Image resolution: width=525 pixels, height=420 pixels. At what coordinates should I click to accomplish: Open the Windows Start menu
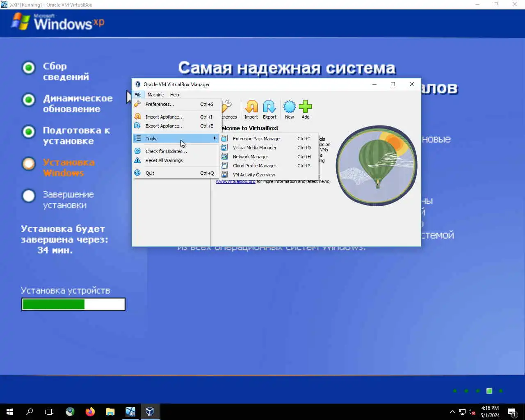[x=10, y=412]
